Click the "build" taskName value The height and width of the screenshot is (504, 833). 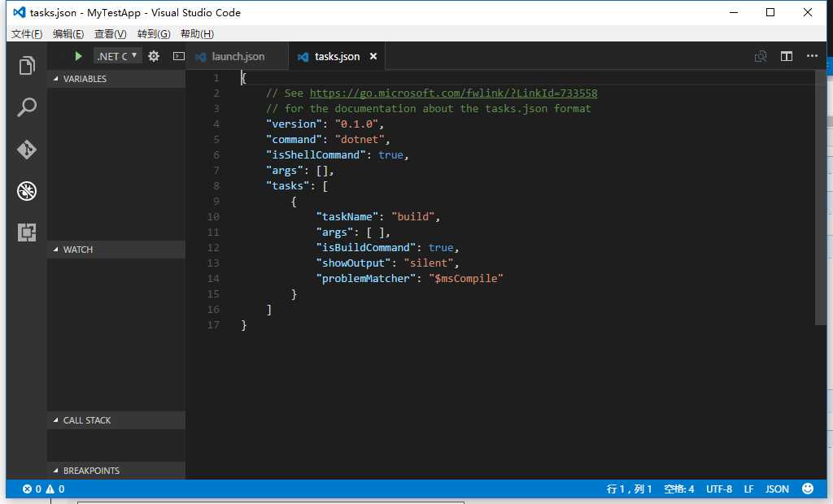tap(412, 217)
